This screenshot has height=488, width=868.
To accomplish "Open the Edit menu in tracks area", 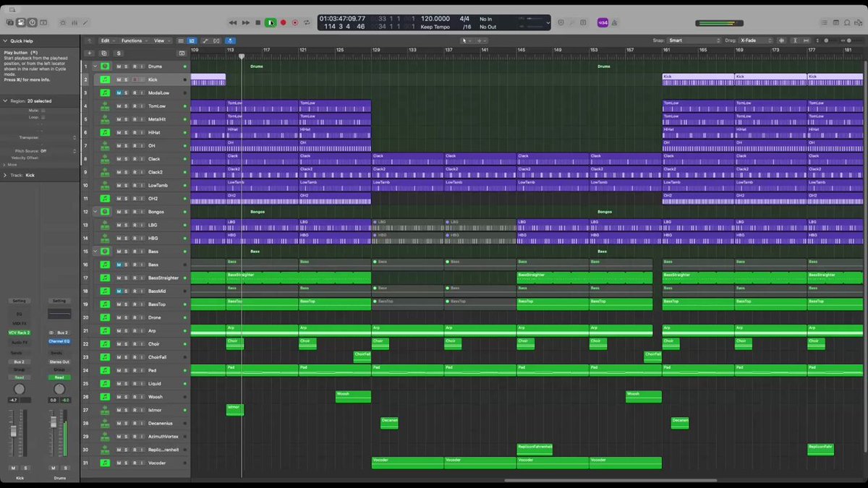I will pyautogui.click(x=107, y=40).
